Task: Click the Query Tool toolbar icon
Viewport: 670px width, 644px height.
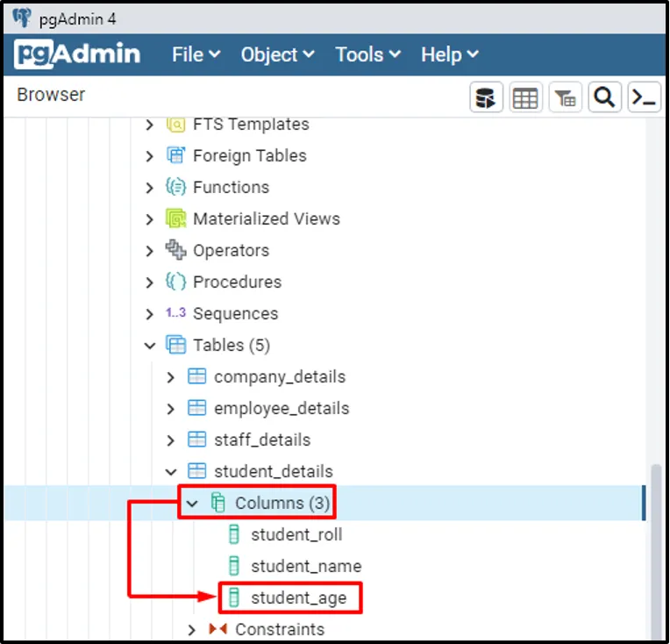Action: point(486,98)
